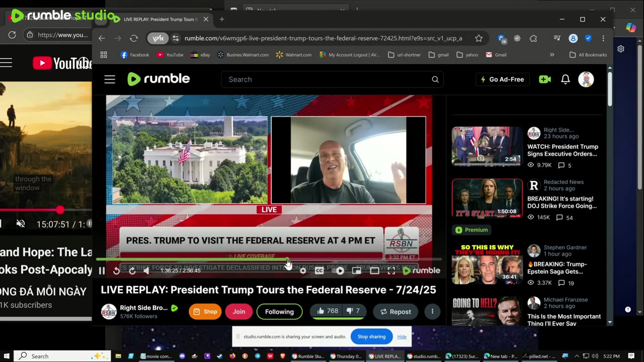Open the Chrome apps grid icon
The image size is (644, 362).
point(104,55)
